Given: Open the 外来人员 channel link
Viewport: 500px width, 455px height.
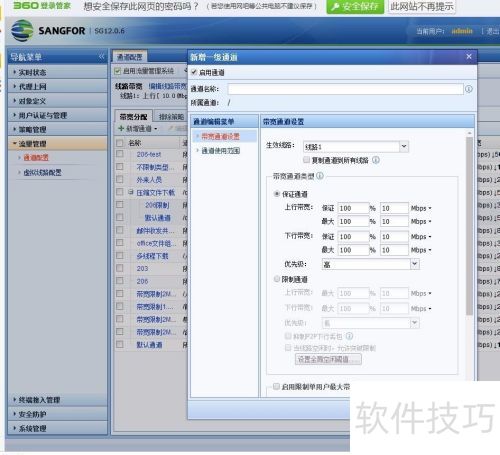Looking at the screenshot, I should point(149,180).
